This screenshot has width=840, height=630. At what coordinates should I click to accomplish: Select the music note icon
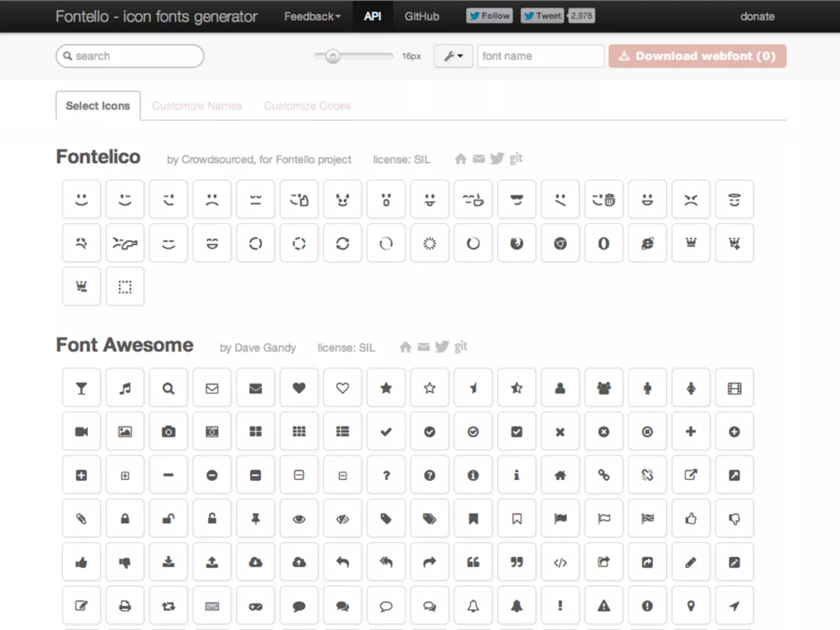tap(125, 388)
